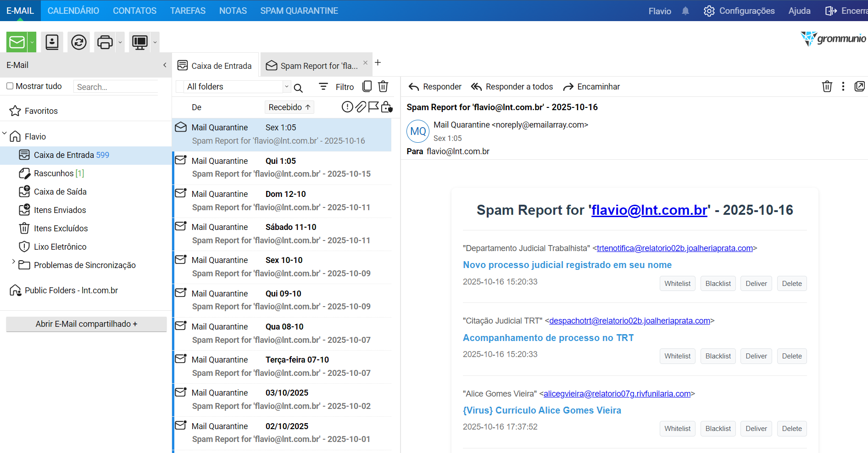Viewport: 868px width, 453px height.
Task: Sort by the Recebido column header
Action: (289, 107)
